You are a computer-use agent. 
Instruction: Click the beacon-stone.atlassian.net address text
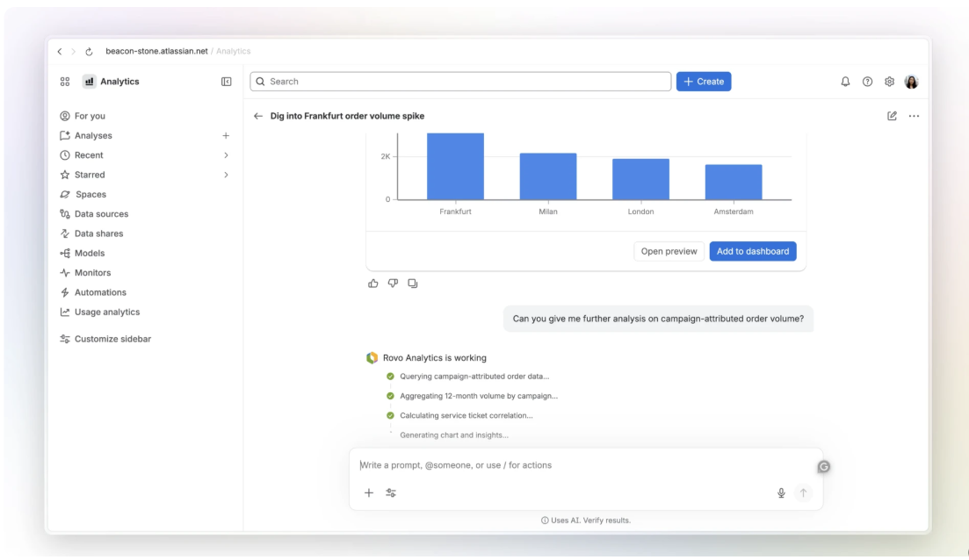tap(156, 51)
